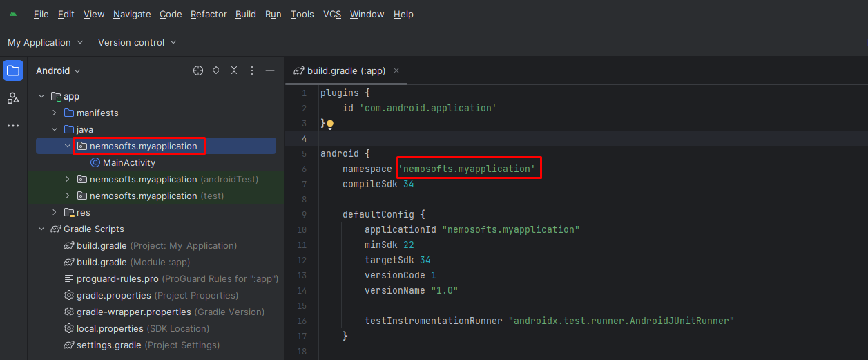Click gradle.properties gear icon

pyautogui.click(x=69, y=295)
